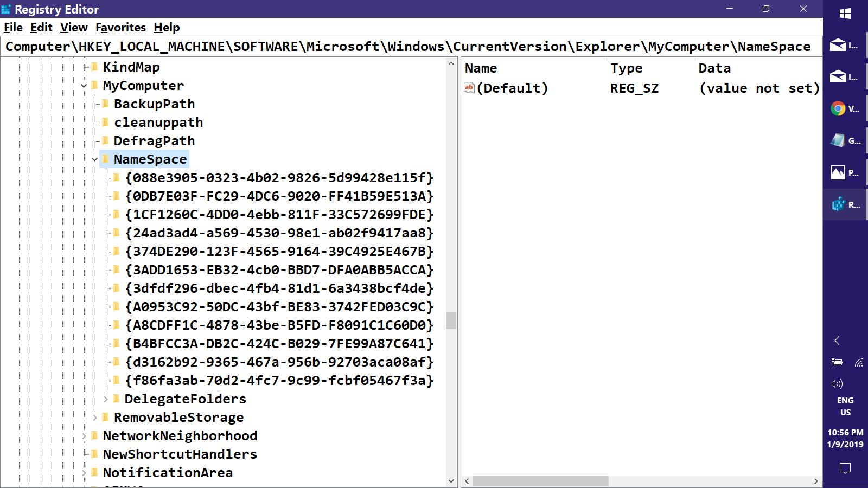Click the values pane horizontal scrollbar thumb
This screenshot has height=488, width=868.
click(x=540, y=481)
